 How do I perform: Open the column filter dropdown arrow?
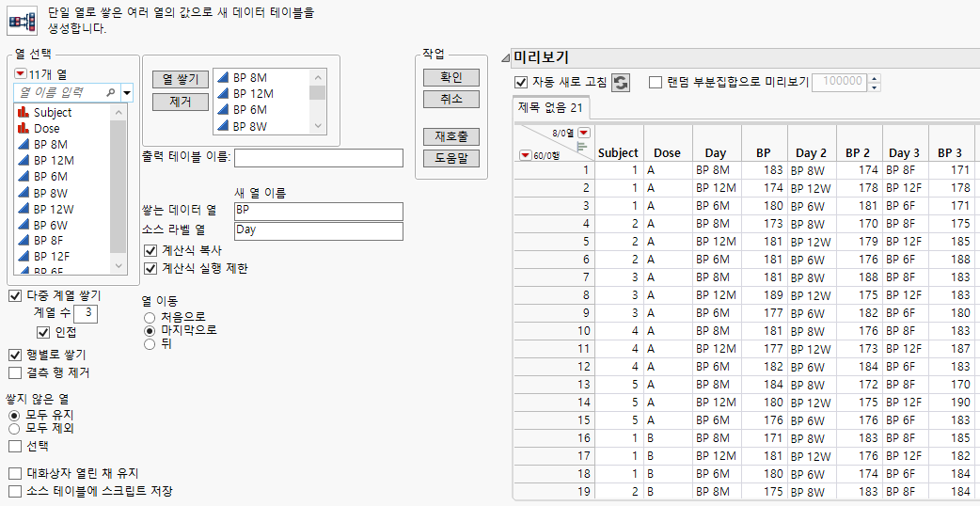point(127,92)
